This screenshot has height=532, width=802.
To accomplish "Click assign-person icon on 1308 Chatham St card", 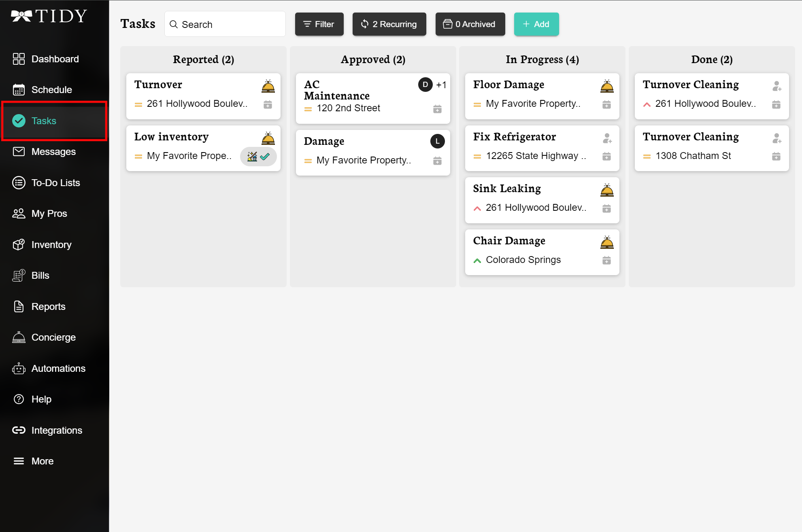I will pyautogui.click(x=776, y=138).
